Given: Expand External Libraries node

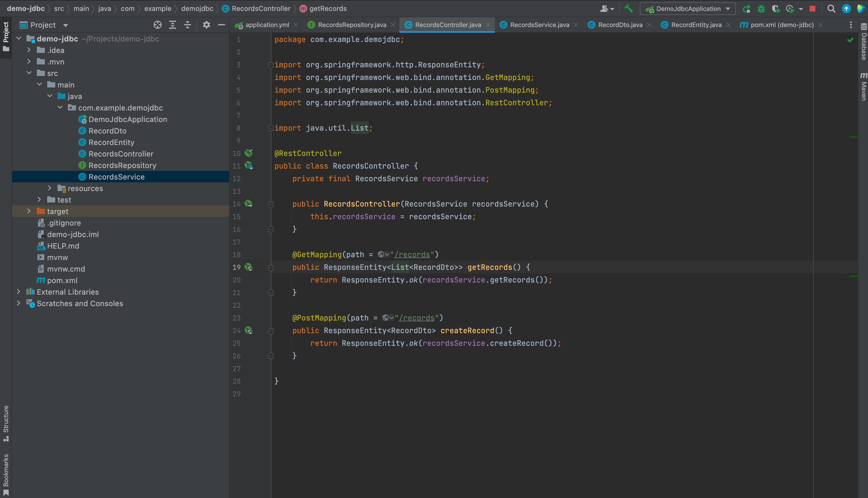Looking at the screenshot, I should (x=18, y=292).
